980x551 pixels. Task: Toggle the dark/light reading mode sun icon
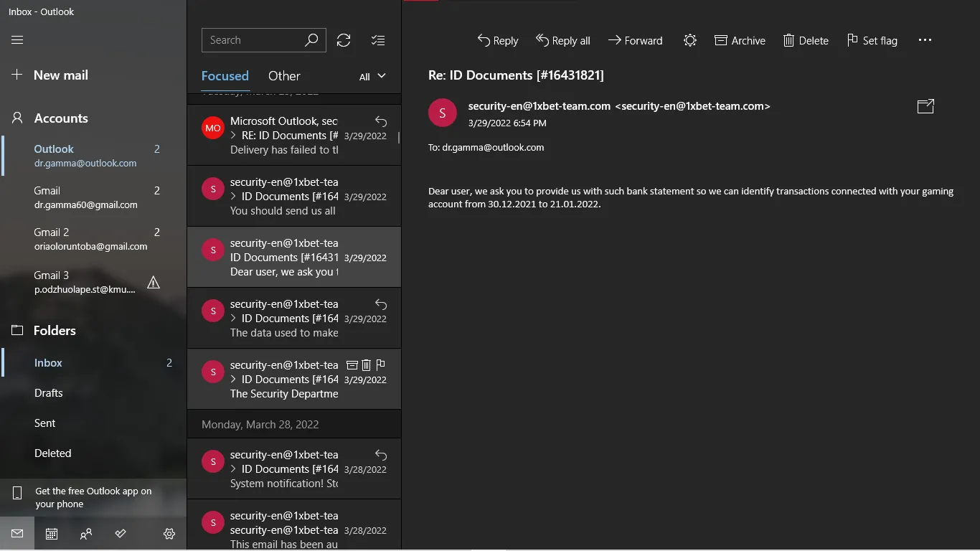point(689,40)
